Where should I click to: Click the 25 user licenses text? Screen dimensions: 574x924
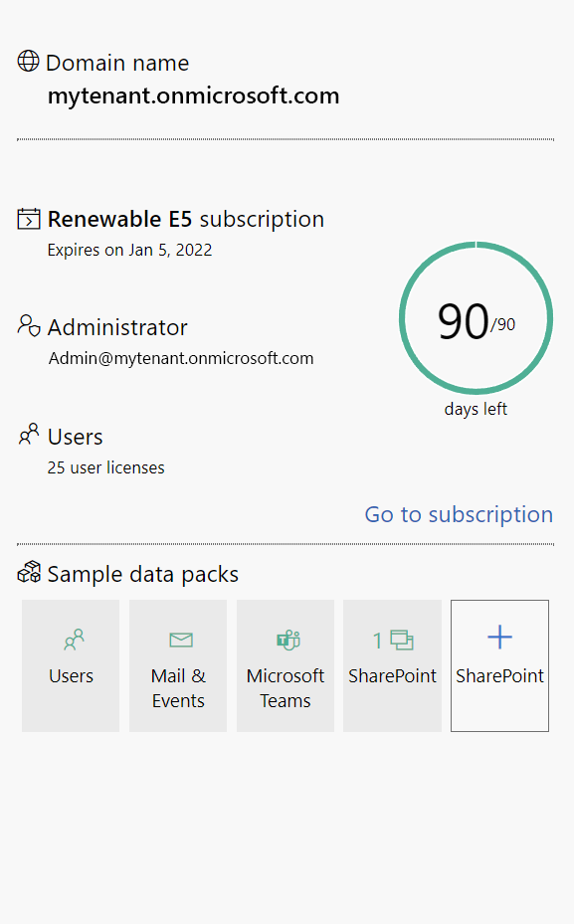tap(106, 467)
